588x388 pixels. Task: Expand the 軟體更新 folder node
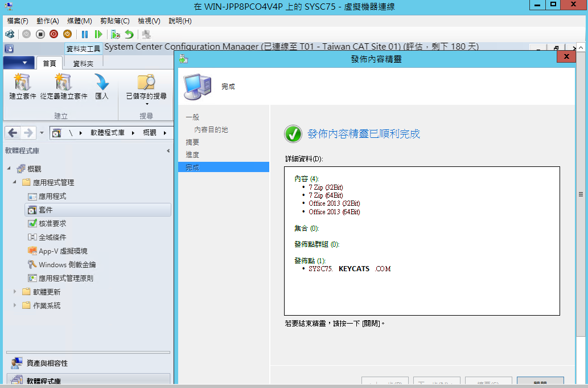pos(15,292)
